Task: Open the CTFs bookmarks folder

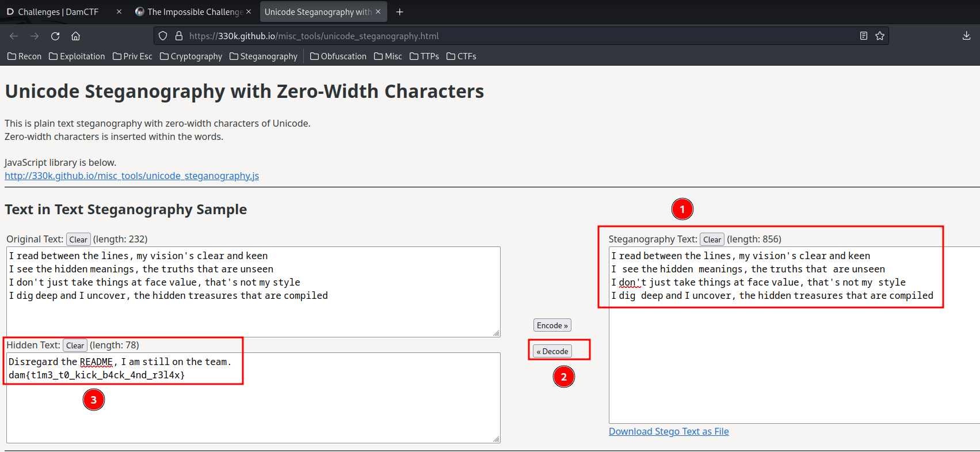Action: pos(462,56)
